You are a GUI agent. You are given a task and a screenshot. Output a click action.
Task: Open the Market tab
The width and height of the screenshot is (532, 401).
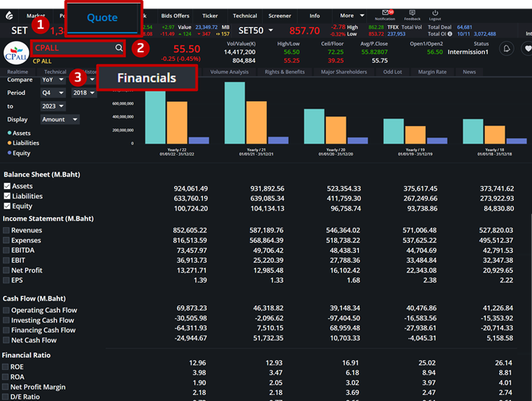[36, 16]
